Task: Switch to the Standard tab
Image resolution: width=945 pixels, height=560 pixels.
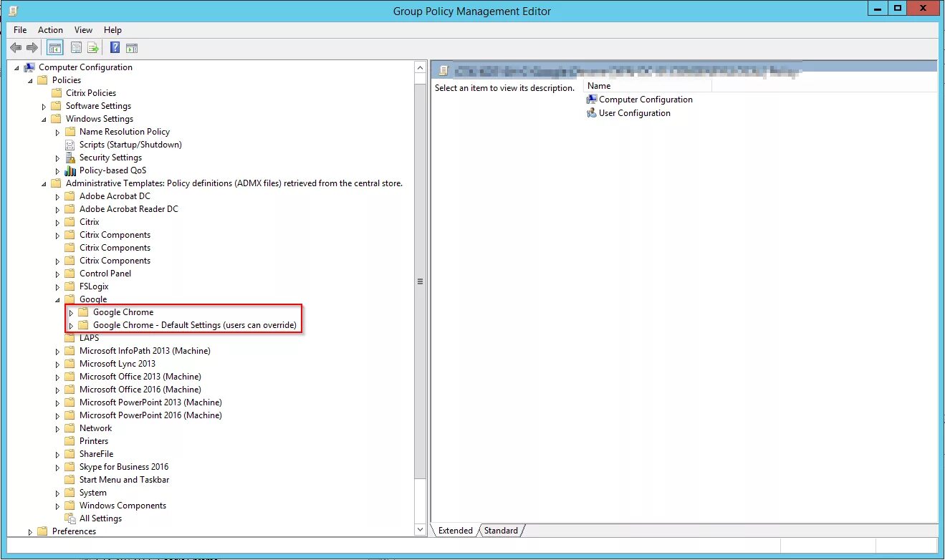Action: pos(501,531)
